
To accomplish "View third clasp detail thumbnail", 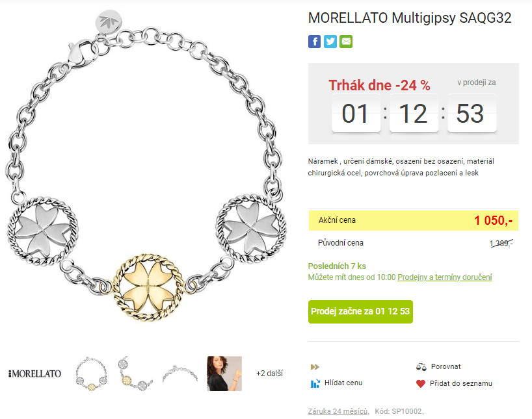I will click(180, 374).
